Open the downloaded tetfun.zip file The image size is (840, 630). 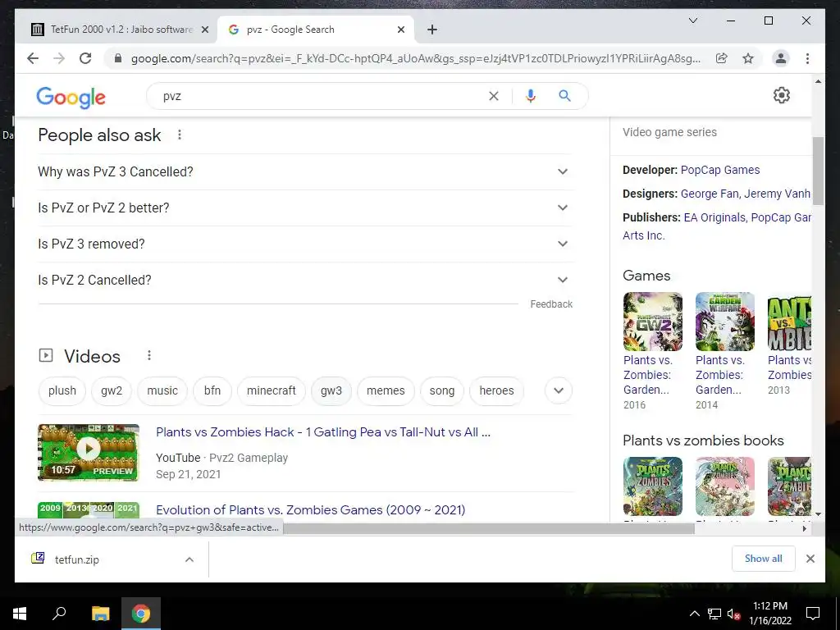[76, 559]
